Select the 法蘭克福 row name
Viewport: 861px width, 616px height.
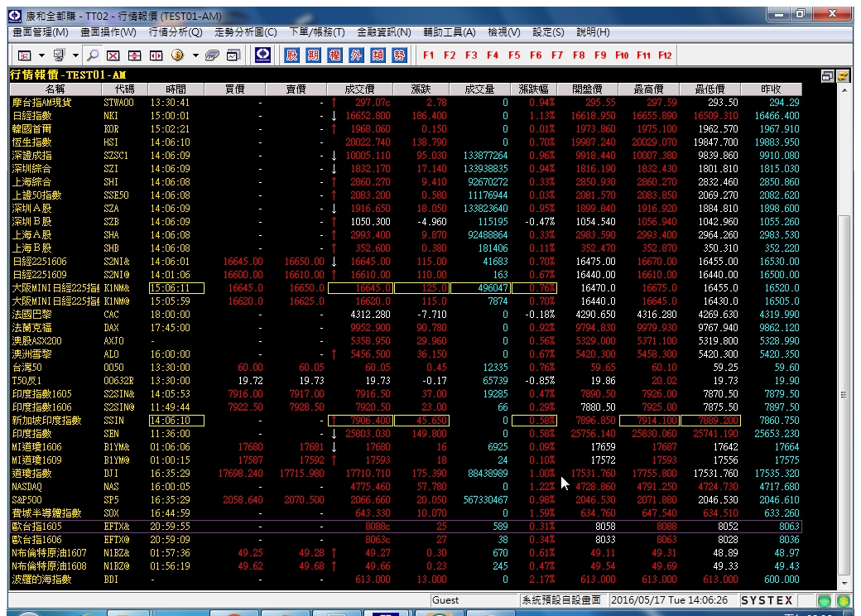31,327
